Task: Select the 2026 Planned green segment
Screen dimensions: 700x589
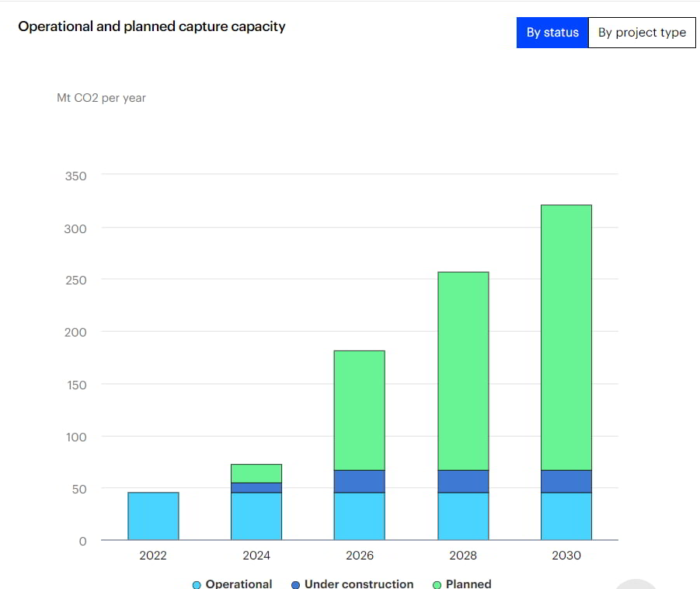Action: point(360,410)
